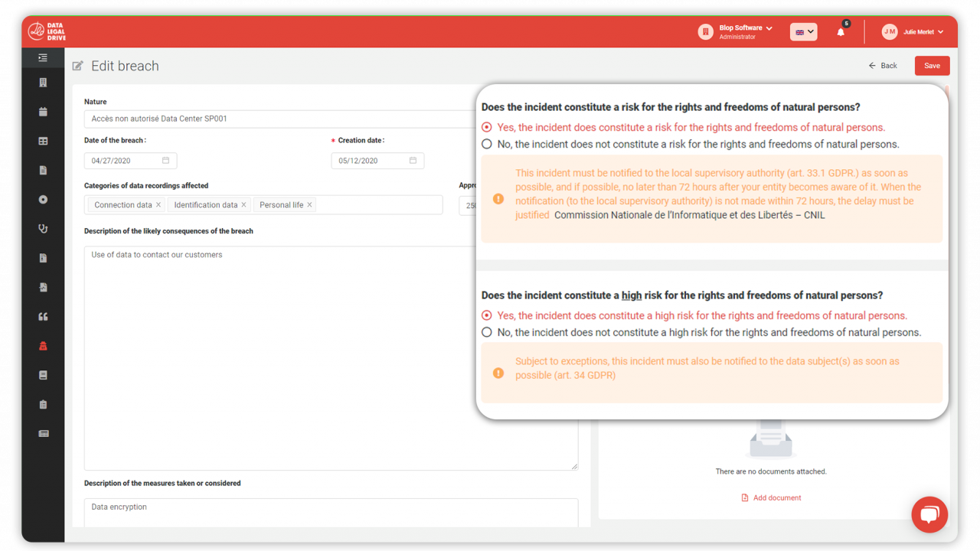This screenshot has height=551, width=980.
Task: Open notifications bell with 5 badge
Action: (841, 31)
